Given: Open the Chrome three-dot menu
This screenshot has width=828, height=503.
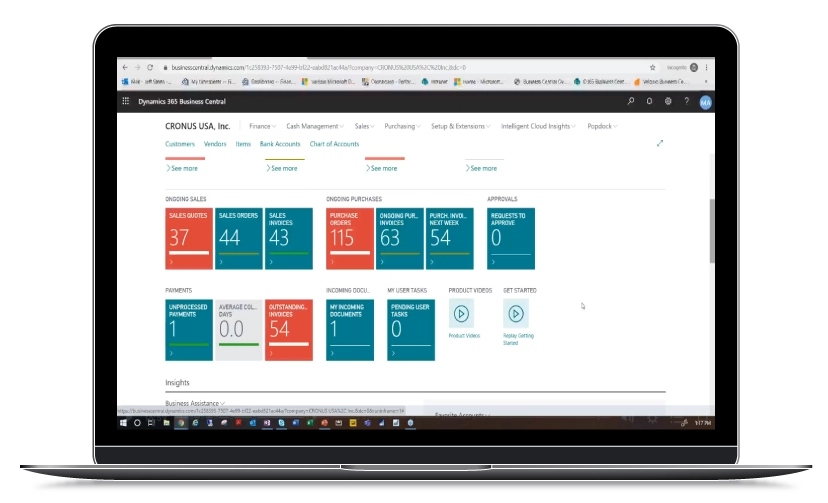Looking at the screenshot, I should [706, 68].
